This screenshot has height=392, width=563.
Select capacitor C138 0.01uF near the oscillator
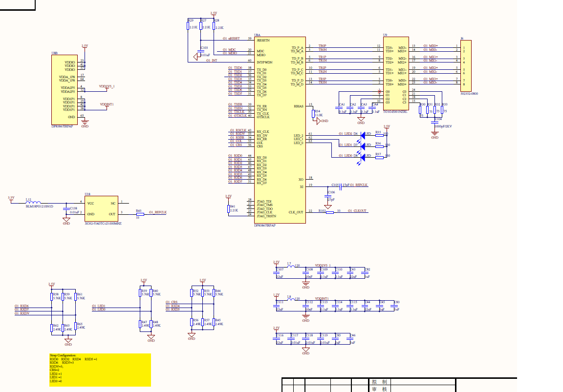click(x=66, y=208)
